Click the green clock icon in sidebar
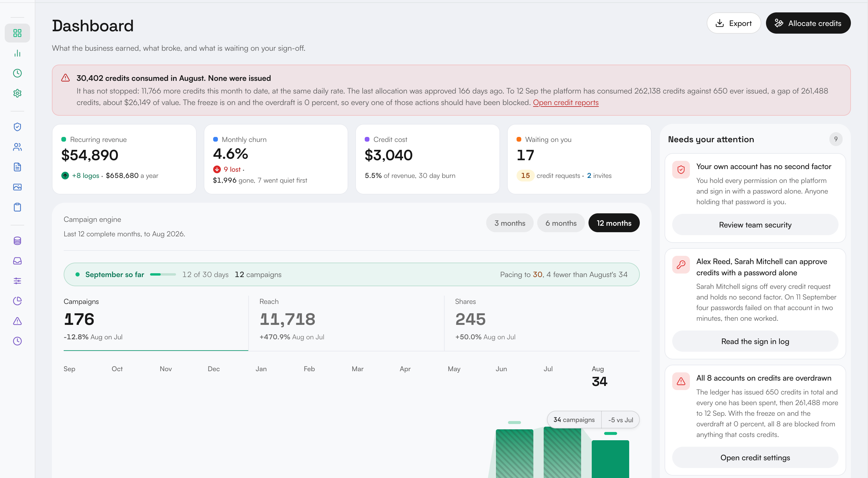Screen dimensions: 868x478 17,73
